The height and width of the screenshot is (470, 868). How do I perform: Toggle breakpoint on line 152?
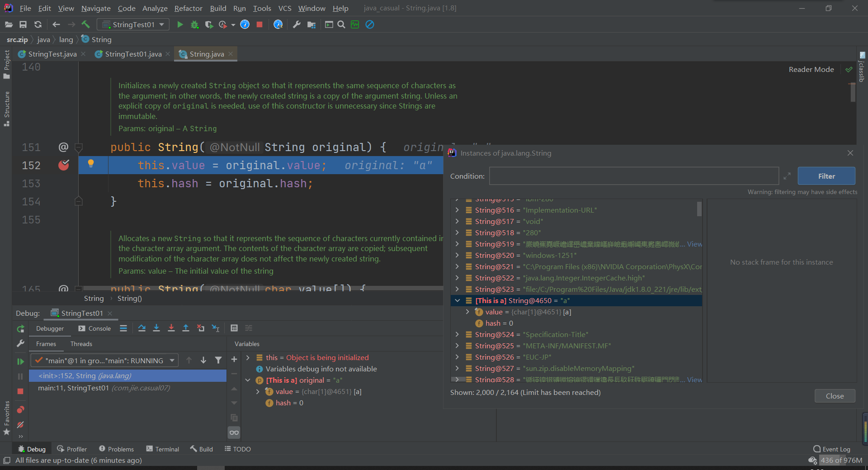pos(64,165)
